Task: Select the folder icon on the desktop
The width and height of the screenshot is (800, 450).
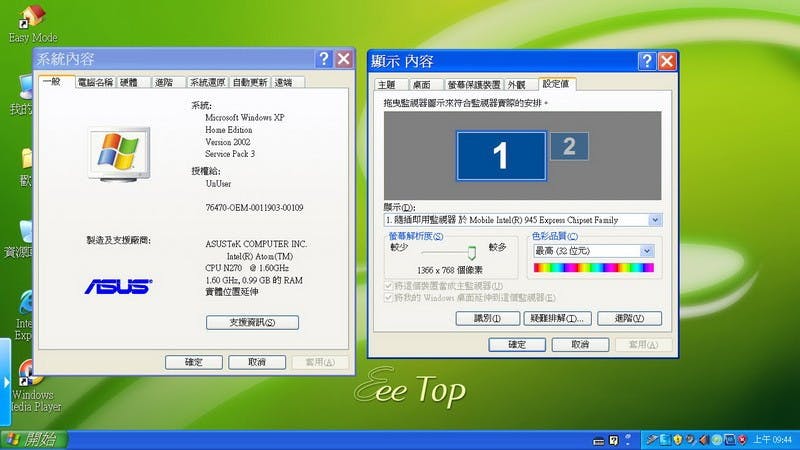Action: (x=26, y=167)
